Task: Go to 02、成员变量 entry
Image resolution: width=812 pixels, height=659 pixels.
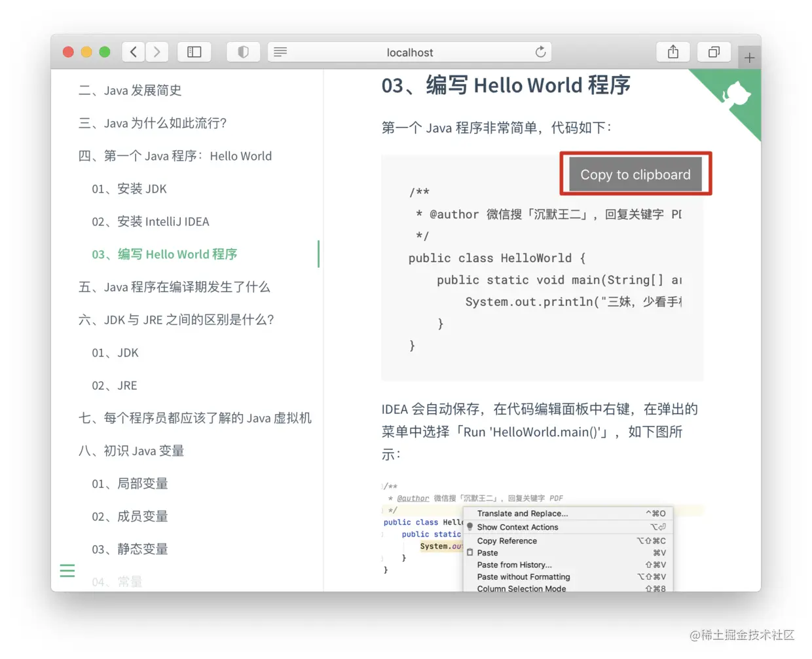Action: (x=130, y=516)
